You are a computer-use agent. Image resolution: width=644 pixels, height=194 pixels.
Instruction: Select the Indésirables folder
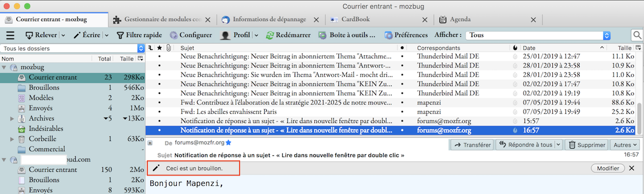(x=73, y=129)
